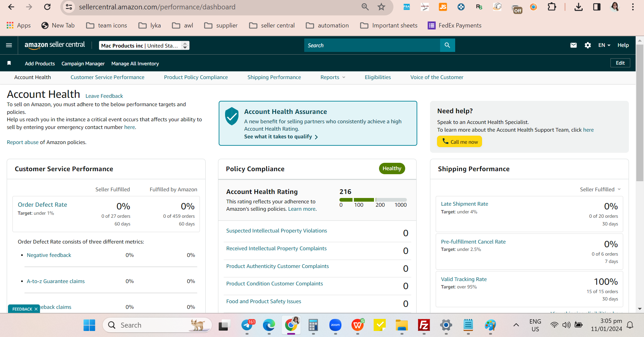Open the Apps grid shortcut
This screenshot has height=337, width=644.
(18, 25)
